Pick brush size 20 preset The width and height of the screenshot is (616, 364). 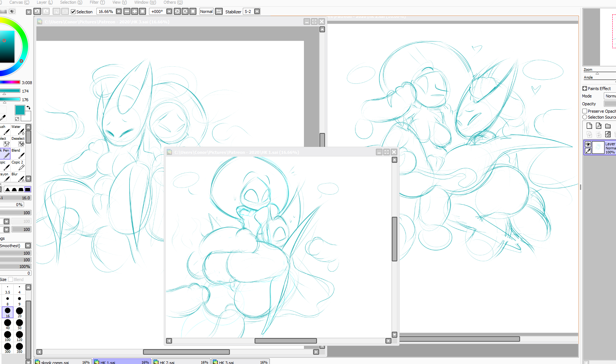pos(20,312)
